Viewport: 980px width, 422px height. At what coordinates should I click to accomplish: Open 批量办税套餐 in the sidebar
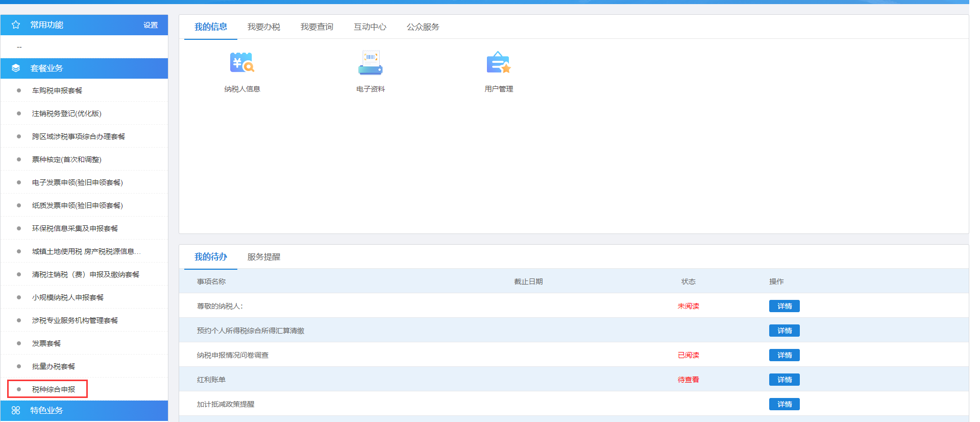tap(54, 366)
